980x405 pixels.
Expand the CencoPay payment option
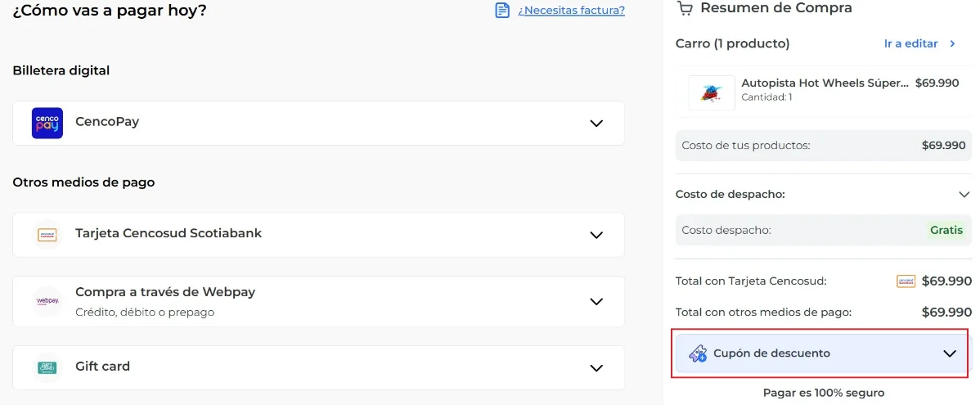tap(596, 124)
